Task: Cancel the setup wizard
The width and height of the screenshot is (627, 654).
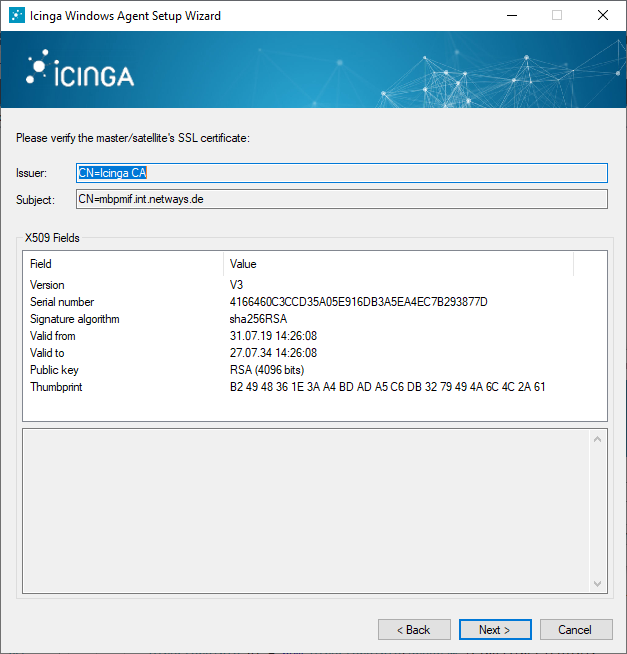Action: coord(575,630)
